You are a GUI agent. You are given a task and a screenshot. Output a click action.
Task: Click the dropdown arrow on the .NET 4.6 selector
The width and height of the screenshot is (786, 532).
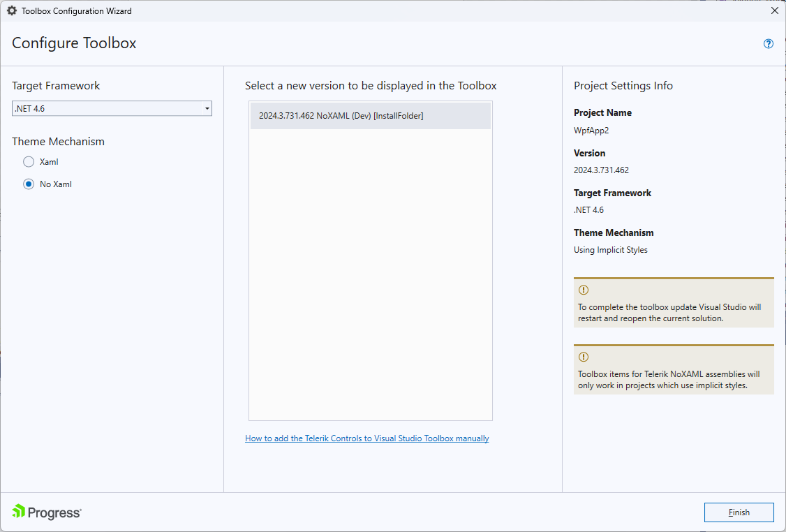pos(207,108)
